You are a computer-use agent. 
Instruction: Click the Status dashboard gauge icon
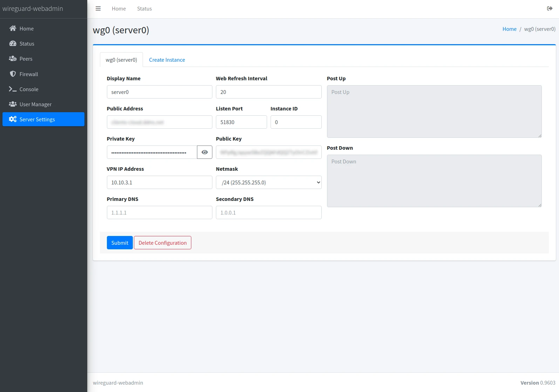tap(13, 43)
